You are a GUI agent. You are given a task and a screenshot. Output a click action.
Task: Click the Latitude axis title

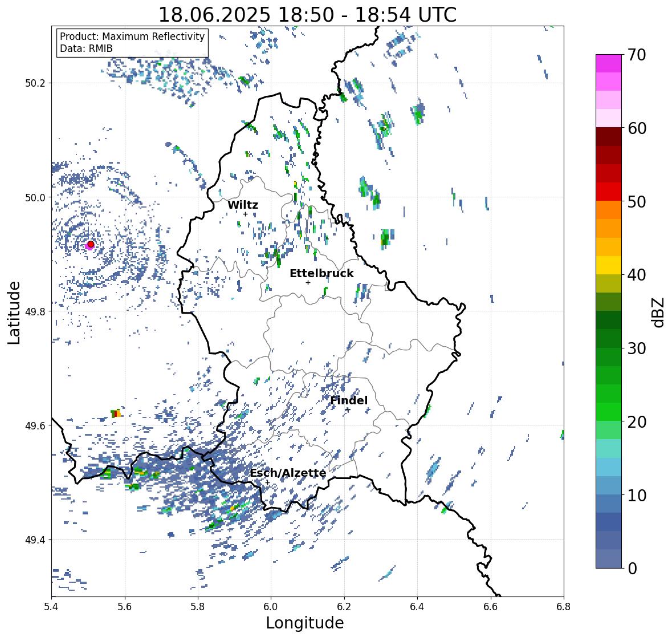[x=14, y=313]
